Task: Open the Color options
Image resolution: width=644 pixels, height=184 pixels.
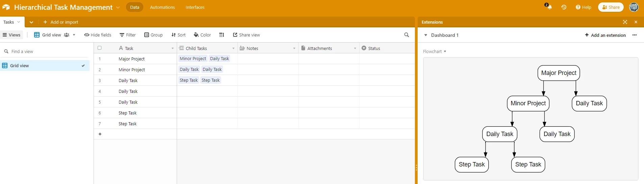Action: tap(202, 35)
